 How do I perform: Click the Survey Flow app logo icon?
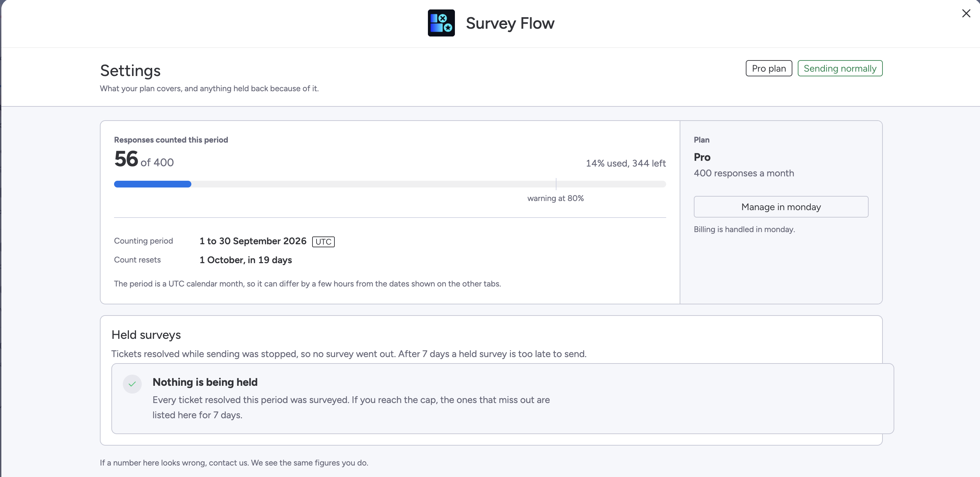441,23
